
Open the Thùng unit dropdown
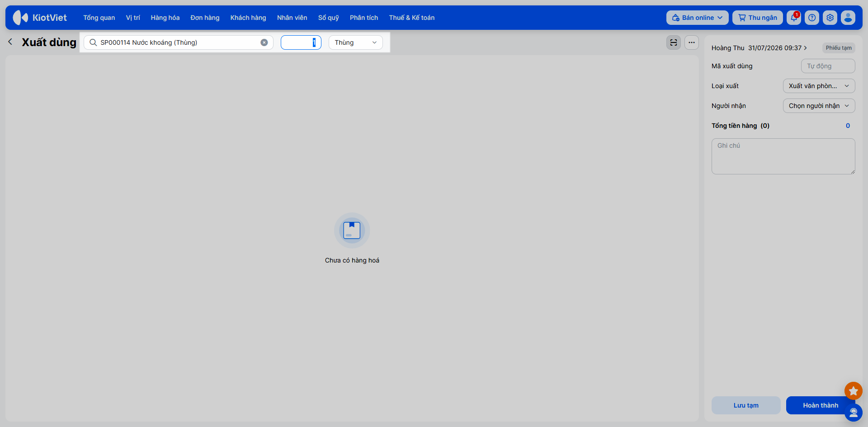(x=356, y=42)
